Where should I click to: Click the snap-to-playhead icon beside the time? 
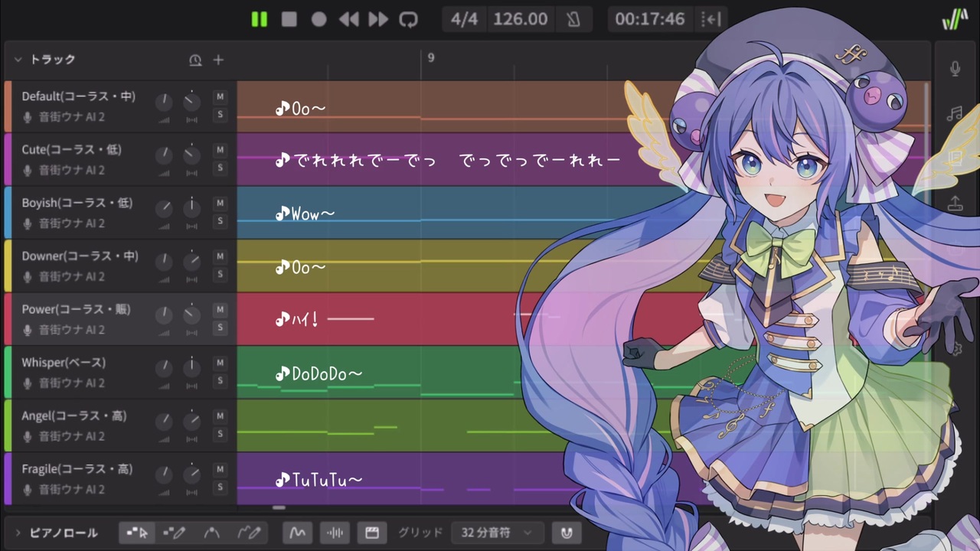710,19
